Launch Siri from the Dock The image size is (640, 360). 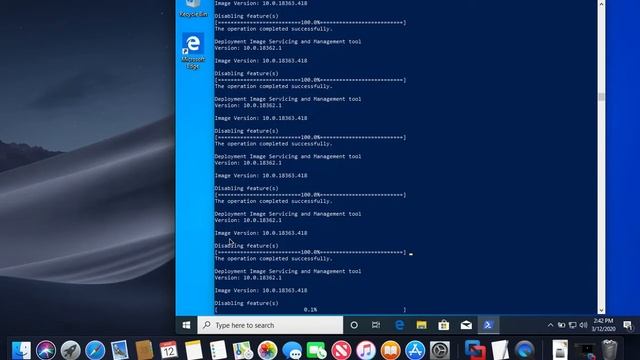point(46,350)
